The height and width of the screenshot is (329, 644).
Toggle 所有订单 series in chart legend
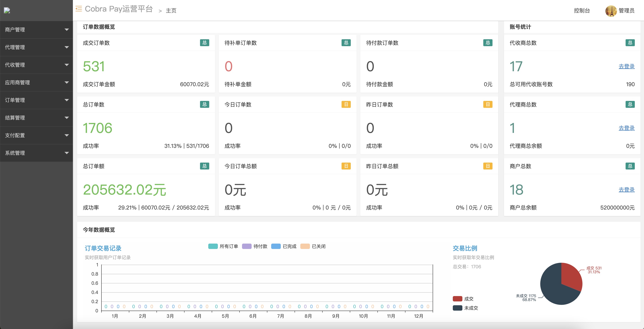click(x=223, y=246)
